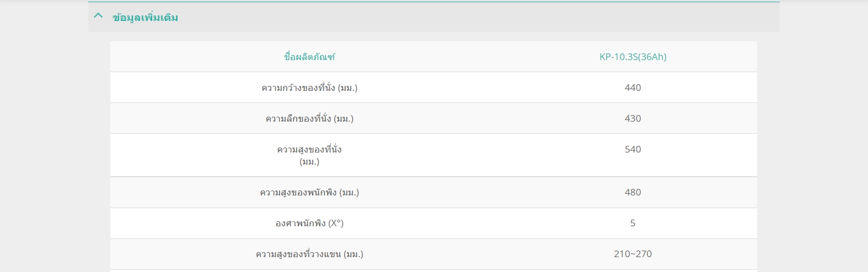Click the ข้อมูลเพิ่มเติม section title
868x272 pixels.
[145, 18]
